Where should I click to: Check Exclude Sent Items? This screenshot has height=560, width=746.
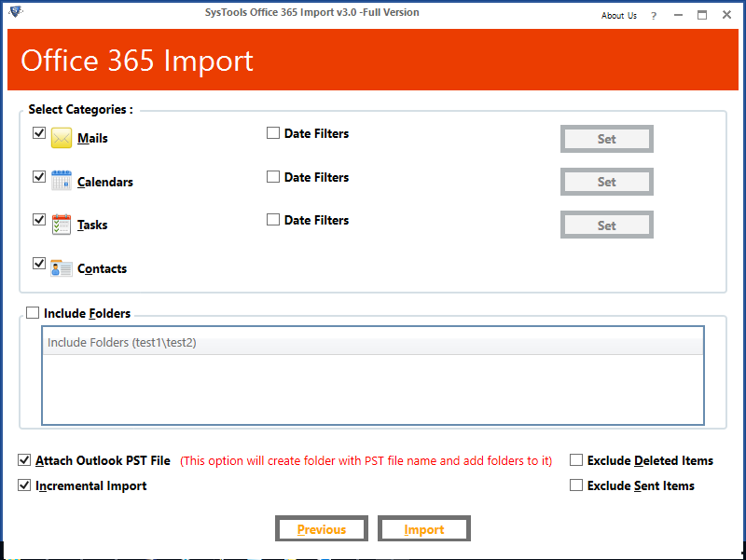[x=576, y=485]
